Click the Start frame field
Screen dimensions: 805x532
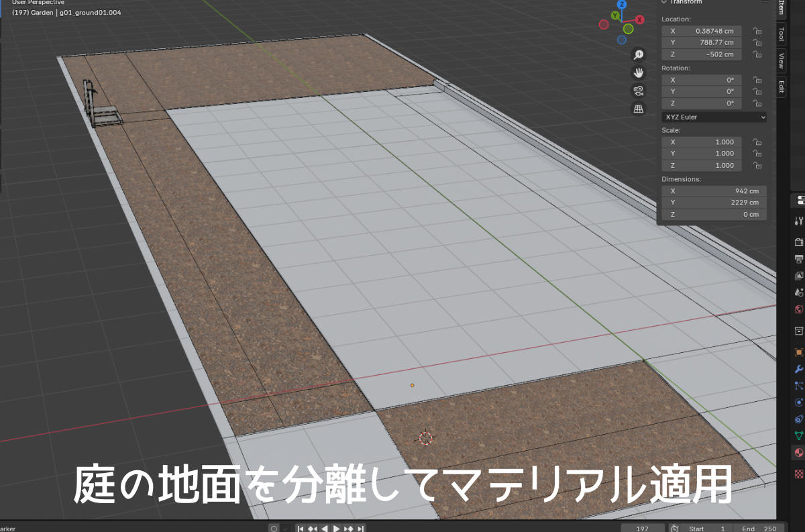pos(707,529)
